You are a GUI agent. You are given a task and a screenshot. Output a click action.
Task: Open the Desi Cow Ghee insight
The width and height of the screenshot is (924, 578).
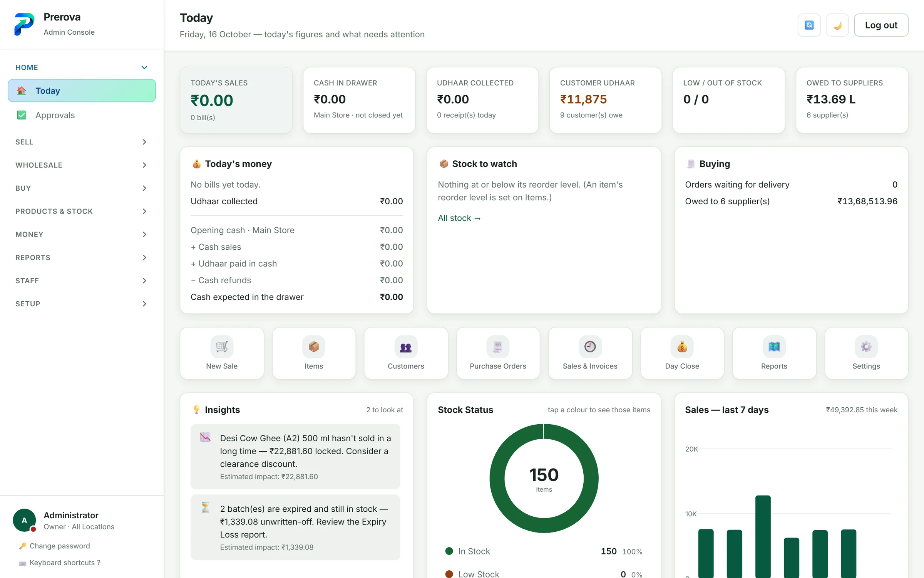point(295,457)
